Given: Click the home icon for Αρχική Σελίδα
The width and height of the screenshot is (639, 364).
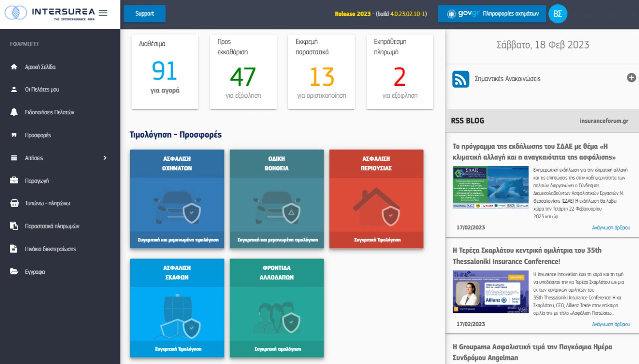Looking at the screenshot, I should (14, 67).
